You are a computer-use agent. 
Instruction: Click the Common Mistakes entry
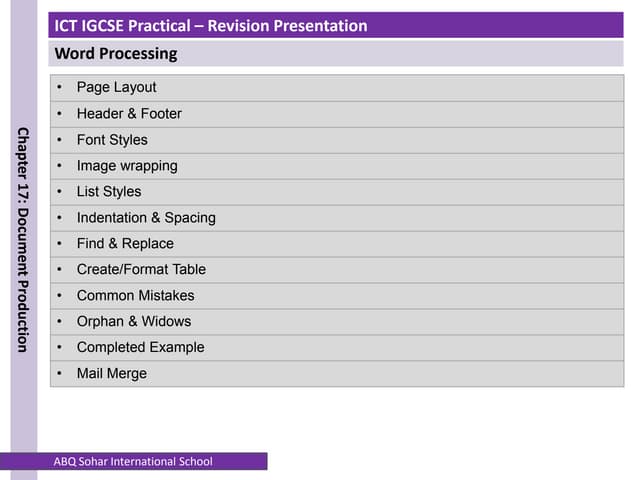click(x=135, y=296)
